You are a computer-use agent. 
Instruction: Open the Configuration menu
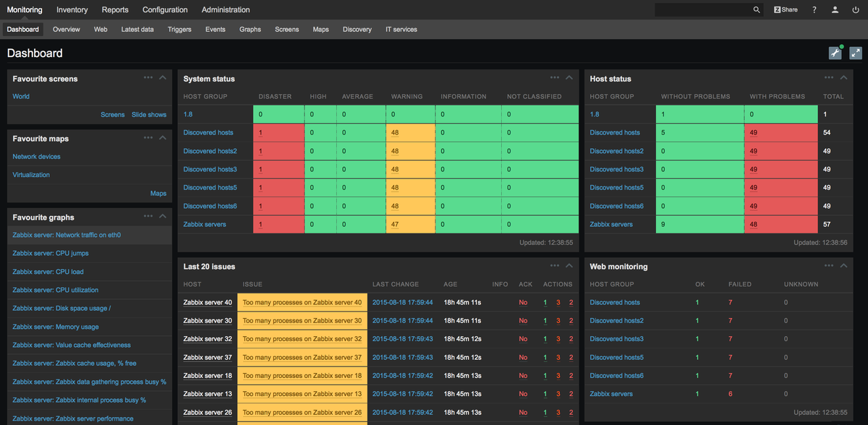click(x=165, y=10)
